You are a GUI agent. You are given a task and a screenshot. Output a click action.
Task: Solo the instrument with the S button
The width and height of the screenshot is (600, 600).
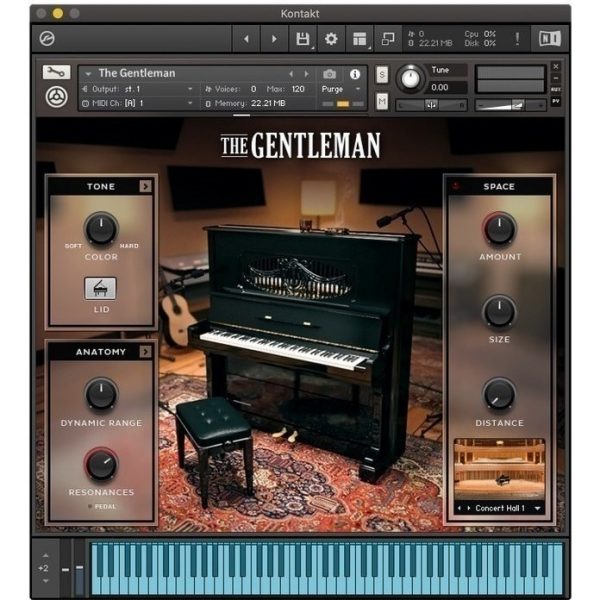tap(382, 74)
